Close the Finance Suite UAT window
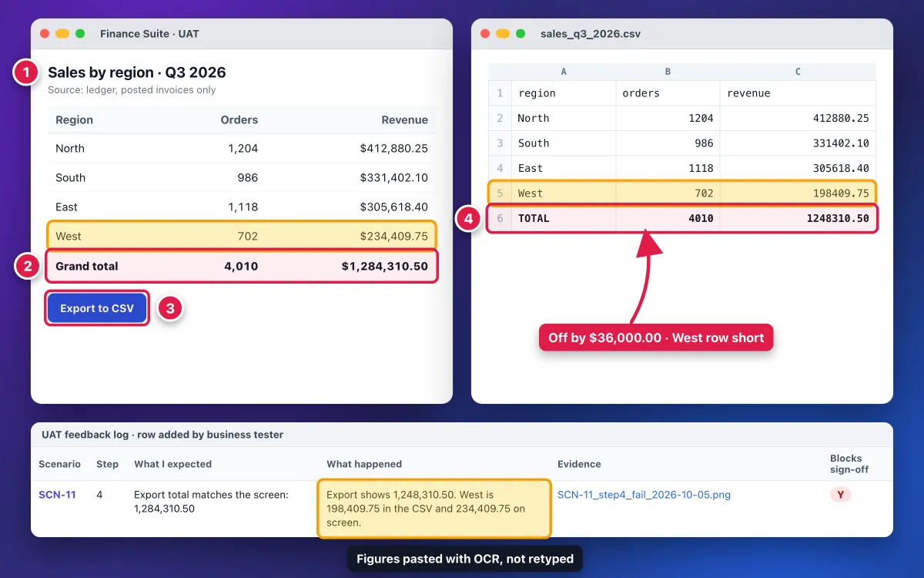Screen dimensions: 924x578 tap(45, 34)
